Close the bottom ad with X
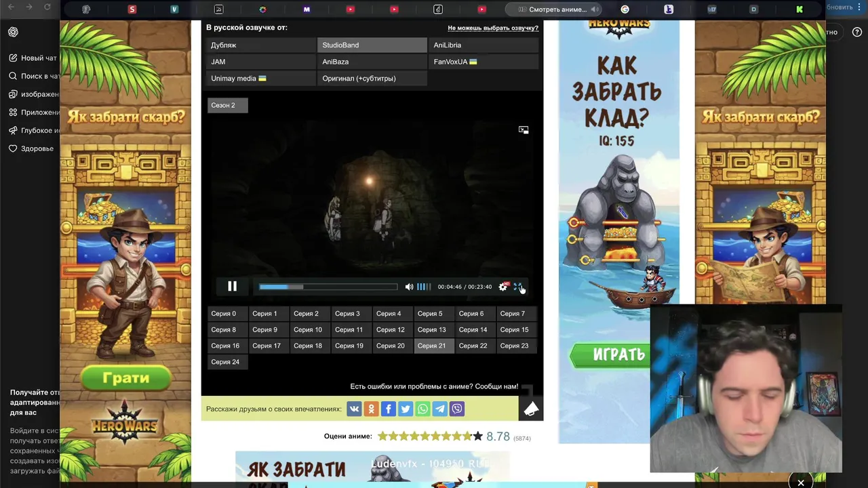The width and height of the screenshot is (868, 488). [801, 483]
